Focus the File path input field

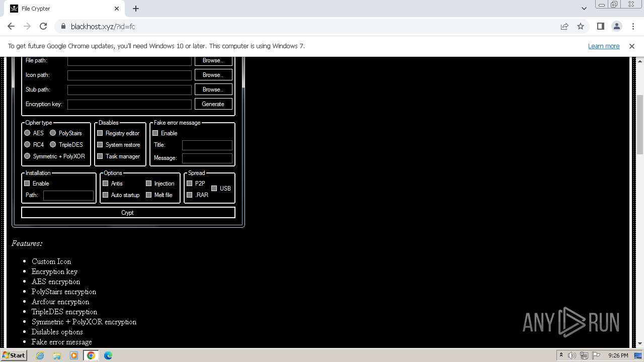tap(129, 60)
